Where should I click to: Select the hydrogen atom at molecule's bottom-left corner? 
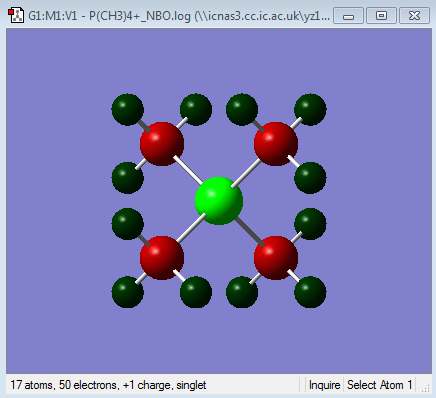pos(128,292)
